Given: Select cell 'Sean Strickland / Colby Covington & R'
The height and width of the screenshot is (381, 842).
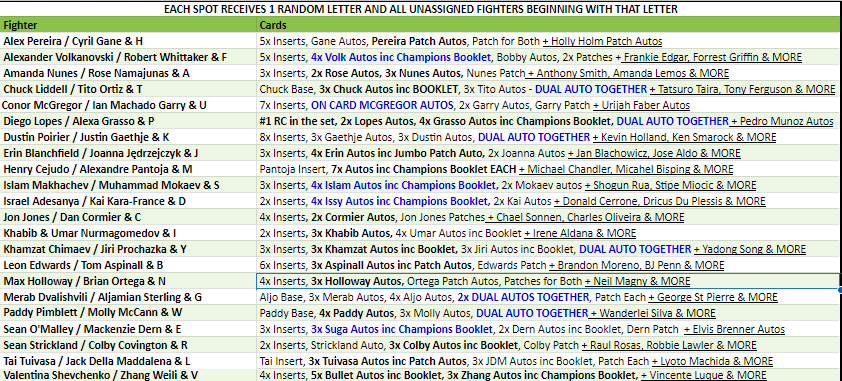Looking at the screenshot, I should [x=129, y=345].
